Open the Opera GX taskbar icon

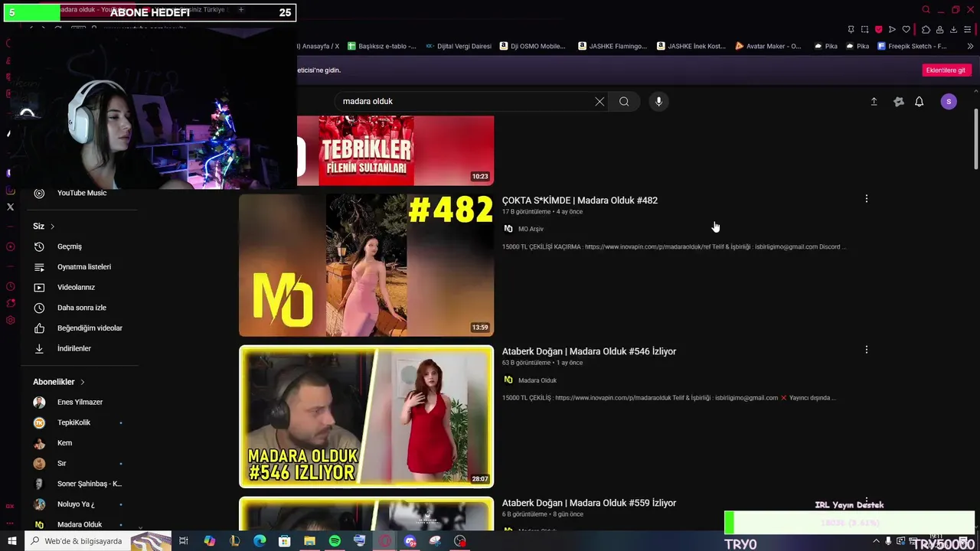(x=384, y=541)
